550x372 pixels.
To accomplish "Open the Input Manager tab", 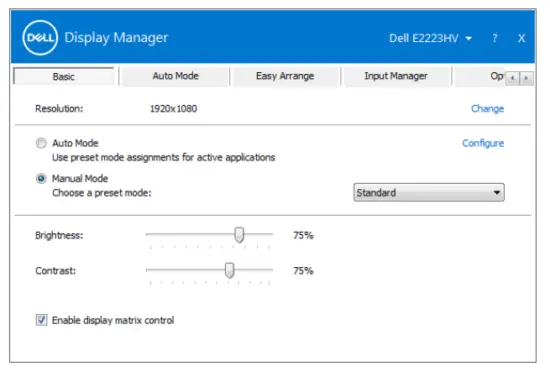I will click(396, 76).
